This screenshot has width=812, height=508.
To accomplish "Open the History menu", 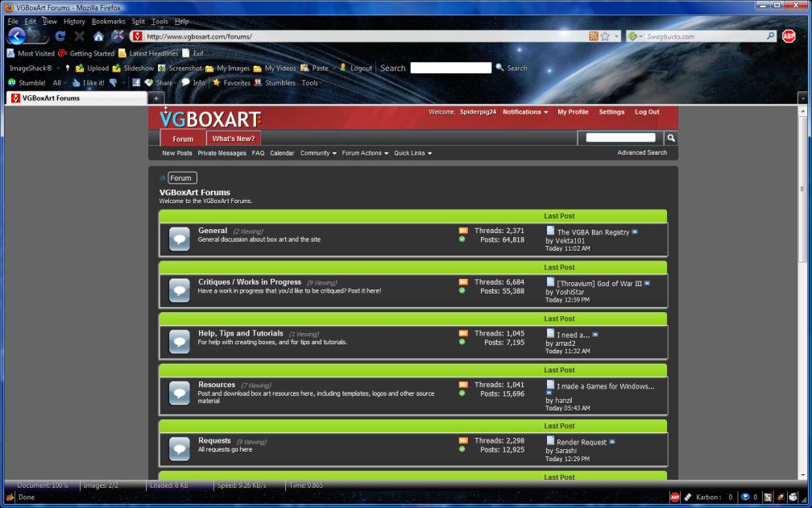I will [x=74, y=21].
